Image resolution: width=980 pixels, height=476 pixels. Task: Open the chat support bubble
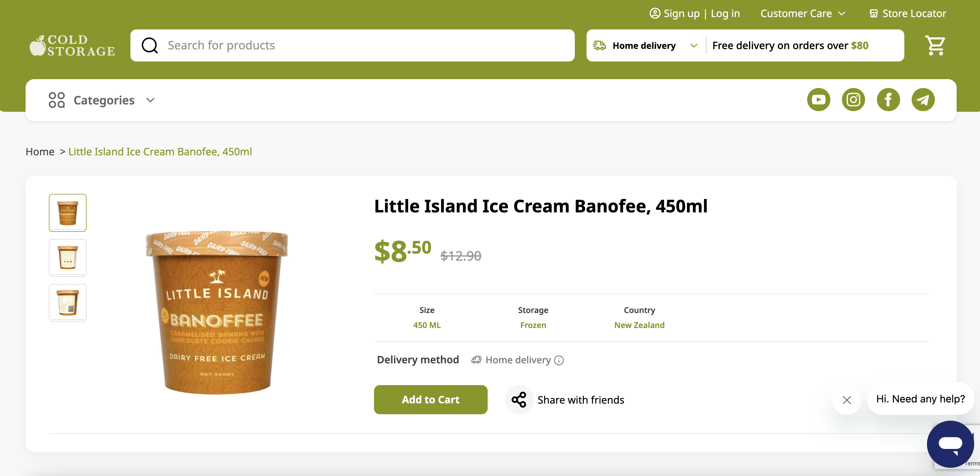(950, 443)
